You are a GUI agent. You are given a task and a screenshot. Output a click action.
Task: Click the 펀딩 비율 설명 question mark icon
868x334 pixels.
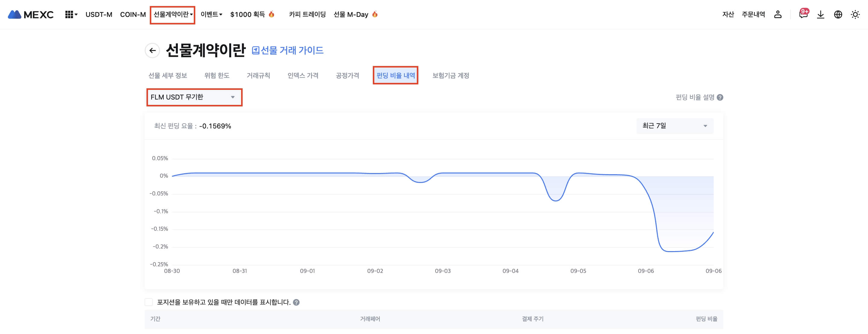pos(720,97)
